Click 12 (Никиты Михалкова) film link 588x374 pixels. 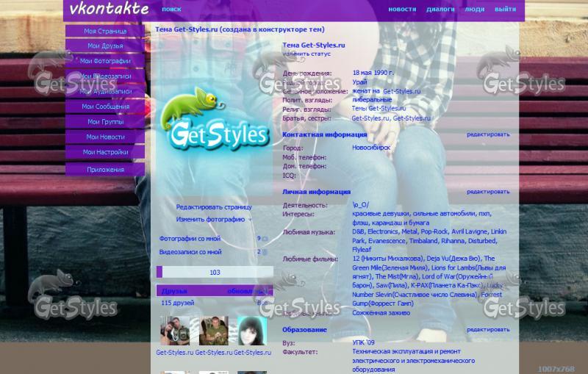(388, 259)
